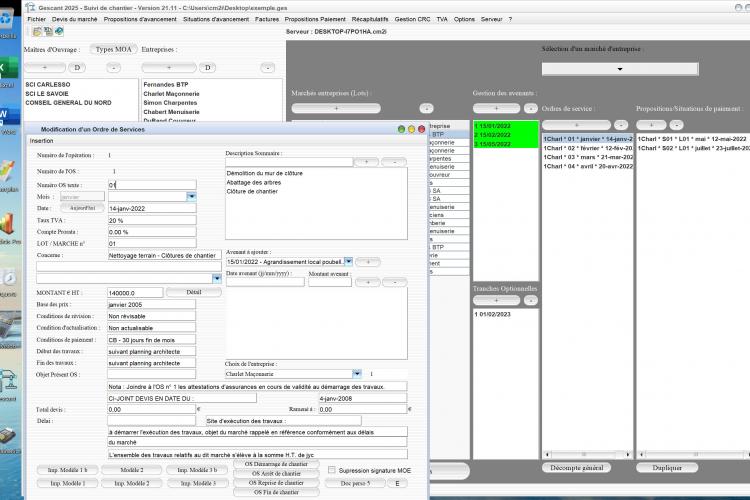Click the plus button under Gestion des avenants
Screen dimensions: 750x500
point(496,108)
